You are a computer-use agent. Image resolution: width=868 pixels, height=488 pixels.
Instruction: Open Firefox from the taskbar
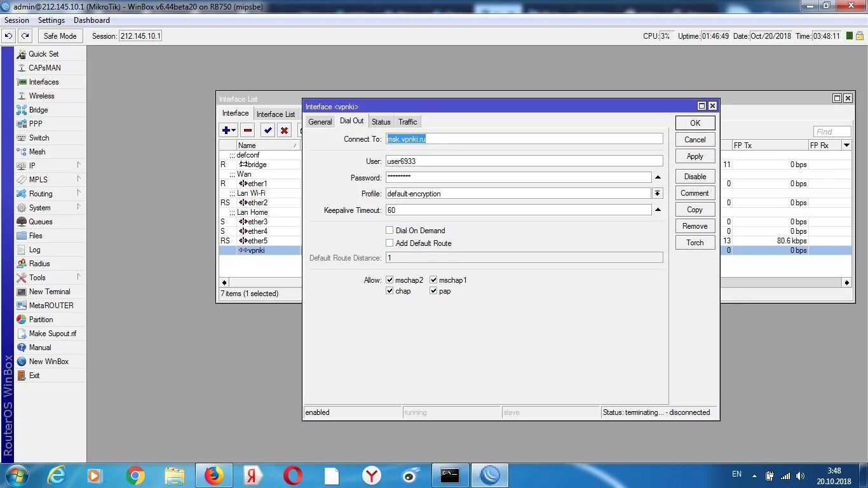point(214,475)
